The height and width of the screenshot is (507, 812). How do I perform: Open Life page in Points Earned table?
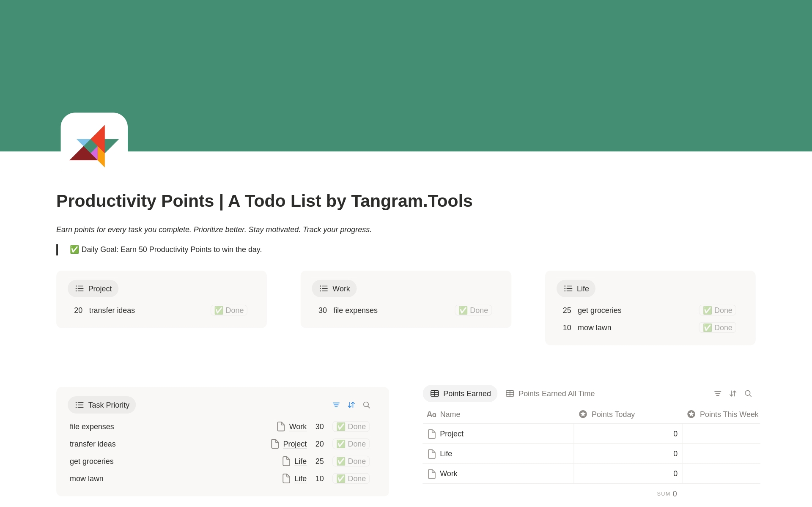tap(446, 454)
